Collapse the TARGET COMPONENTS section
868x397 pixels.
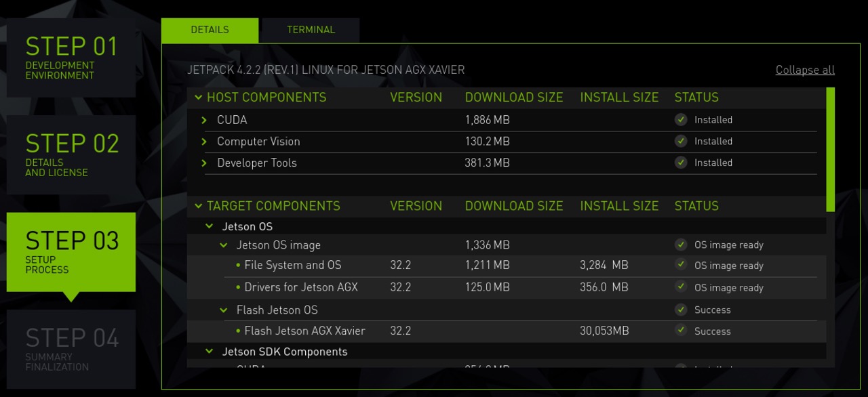[198, 206]
